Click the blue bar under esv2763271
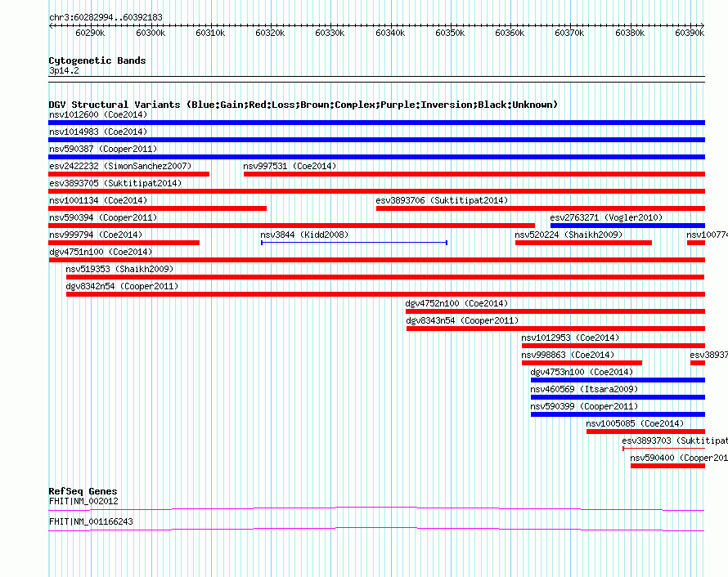This screenshot has width=728, height=577. 627,226
